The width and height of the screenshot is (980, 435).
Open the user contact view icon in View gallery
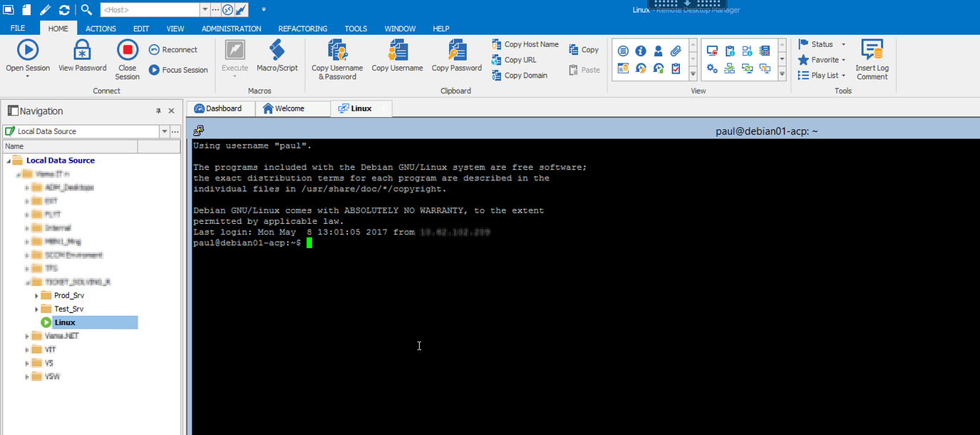coord(658,51)
